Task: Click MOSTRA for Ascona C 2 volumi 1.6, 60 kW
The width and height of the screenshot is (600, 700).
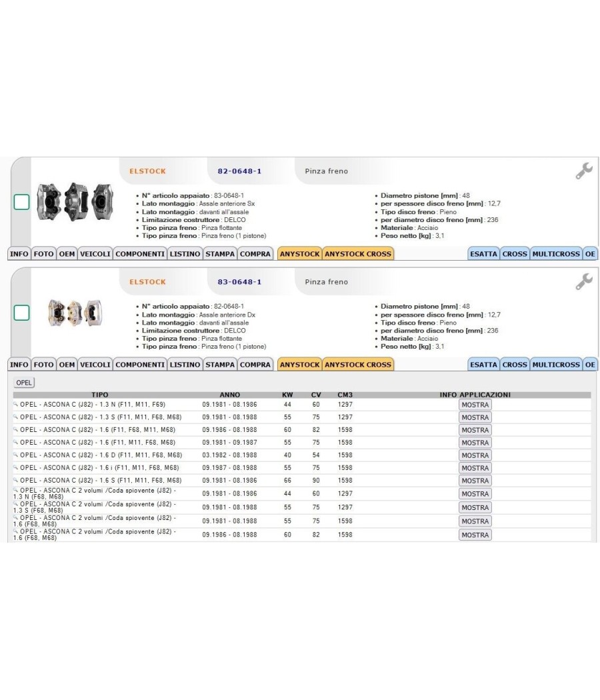Action: coord(475,535)
